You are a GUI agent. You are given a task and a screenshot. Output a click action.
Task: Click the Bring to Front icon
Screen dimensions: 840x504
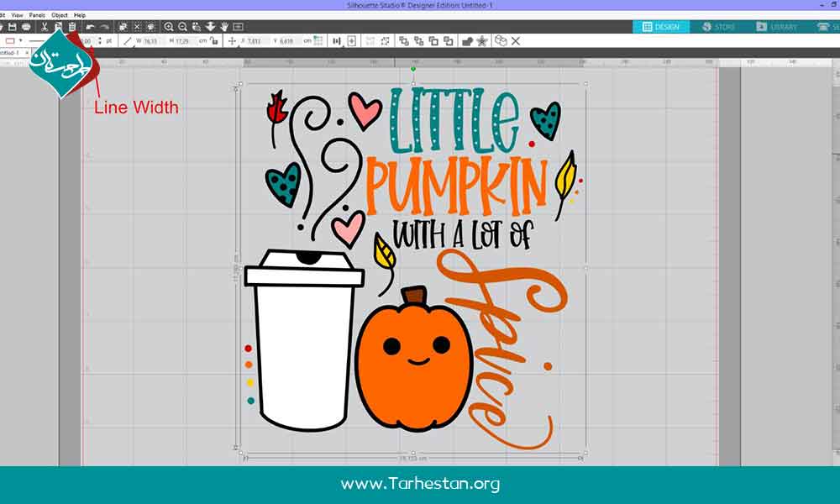coord(404,40)
